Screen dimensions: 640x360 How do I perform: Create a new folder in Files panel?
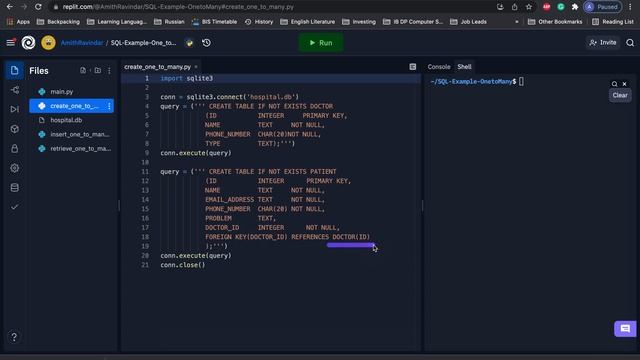(98, 71)
